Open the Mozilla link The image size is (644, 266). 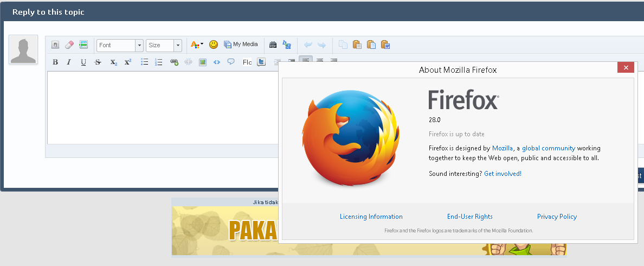click(x=503, y=148)
